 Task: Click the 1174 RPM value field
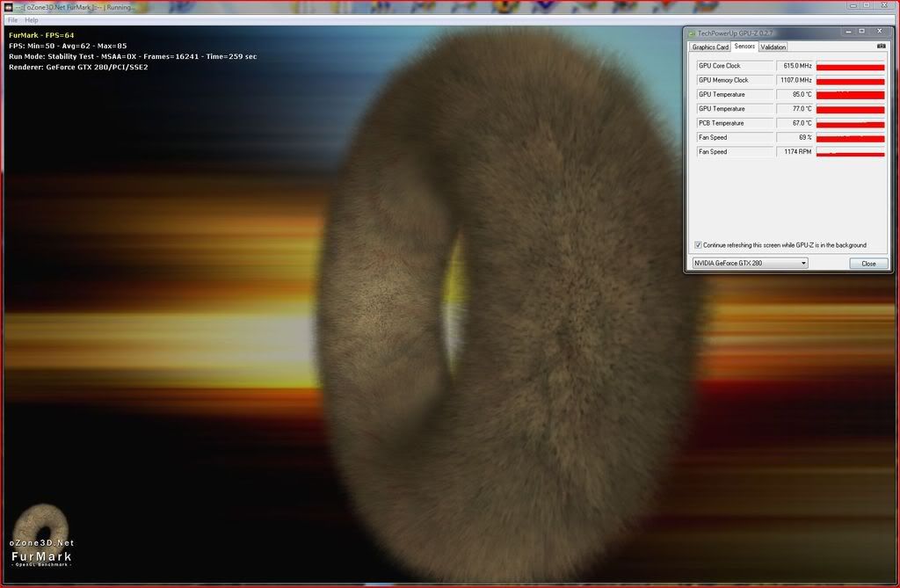pos(795,152)
